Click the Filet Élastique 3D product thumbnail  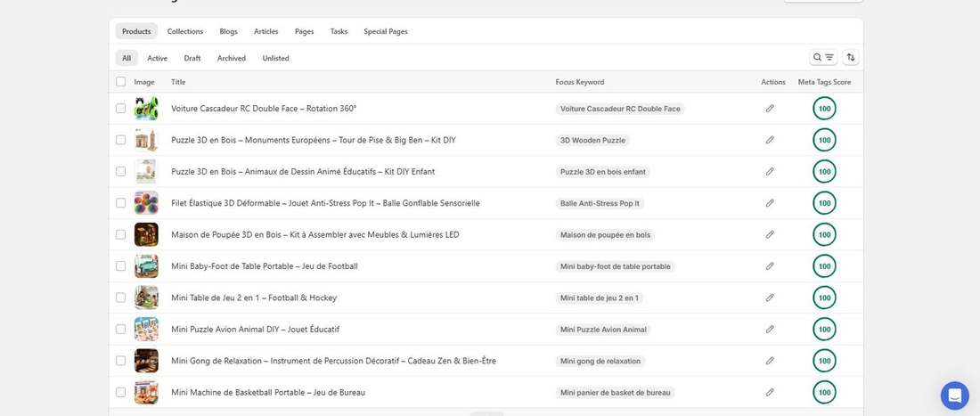click(x=146, y=203)
